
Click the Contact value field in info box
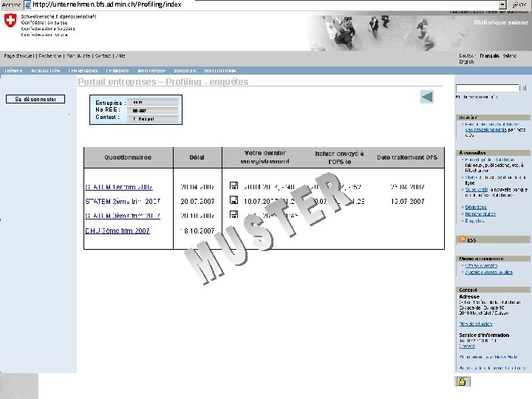tap(152, 119)
